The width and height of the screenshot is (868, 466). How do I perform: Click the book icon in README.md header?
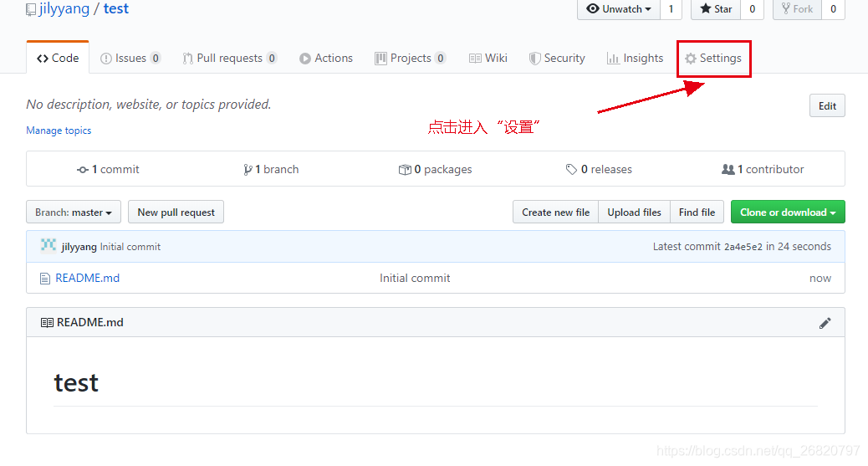pyautogui.click(x=47, y=322)
